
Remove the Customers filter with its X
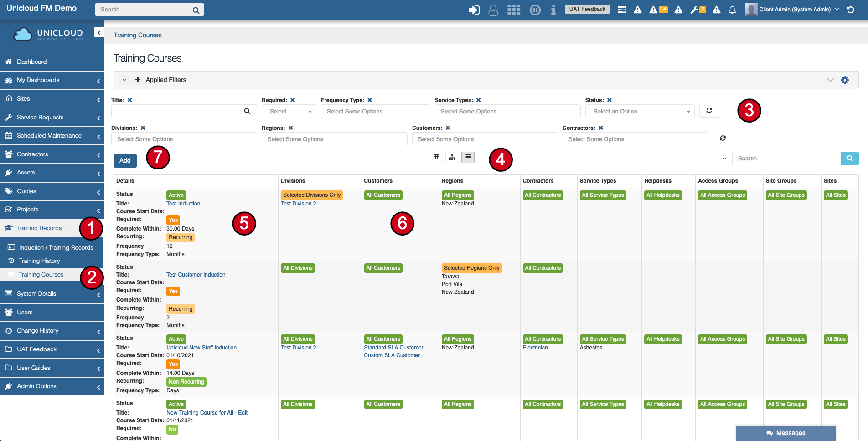coord(448,128)
